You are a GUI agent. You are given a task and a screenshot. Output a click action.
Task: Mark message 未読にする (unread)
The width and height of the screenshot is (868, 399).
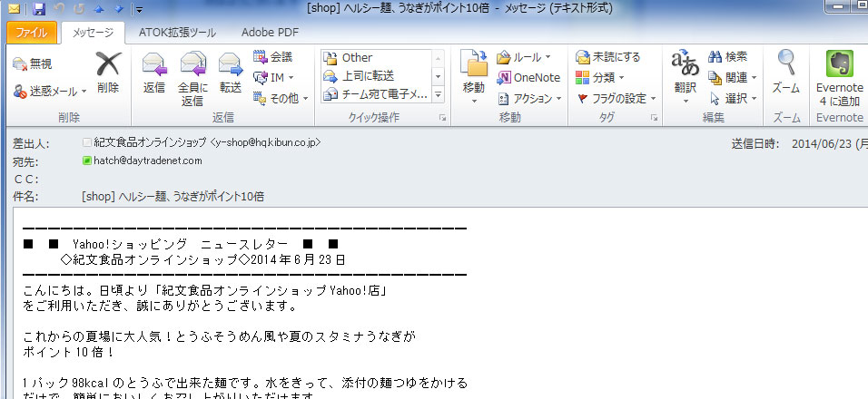pyautogui.click(x=607, y=57)
